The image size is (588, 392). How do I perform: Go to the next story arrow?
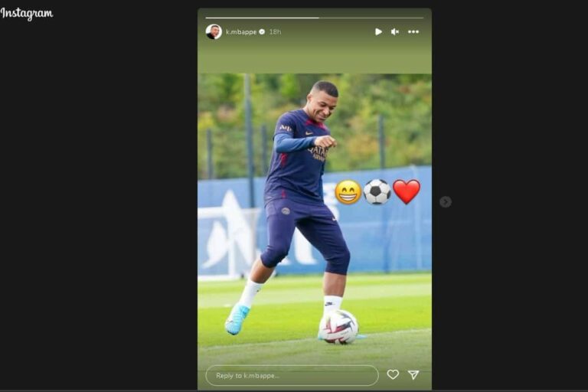[445, 202]
